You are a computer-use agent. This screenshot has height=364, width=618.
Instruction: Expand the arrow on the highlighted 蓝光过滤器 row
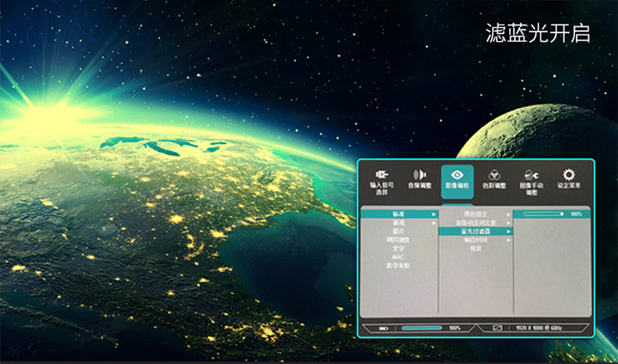509,231
